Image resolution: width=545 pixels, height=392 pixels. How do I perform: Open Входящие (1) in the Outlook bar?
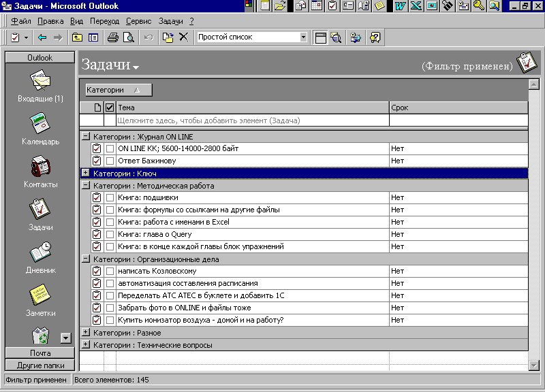pos(40,86)
